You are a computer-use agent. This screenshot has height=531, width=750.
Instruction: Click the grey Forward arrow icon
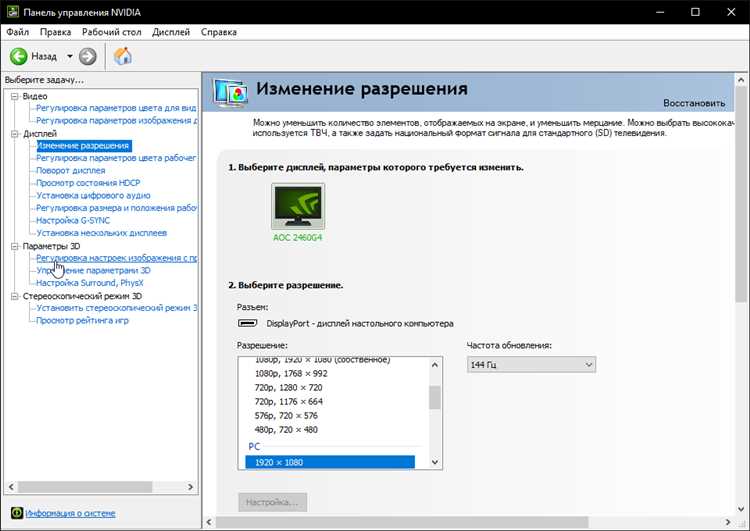[x=88, y=56]
